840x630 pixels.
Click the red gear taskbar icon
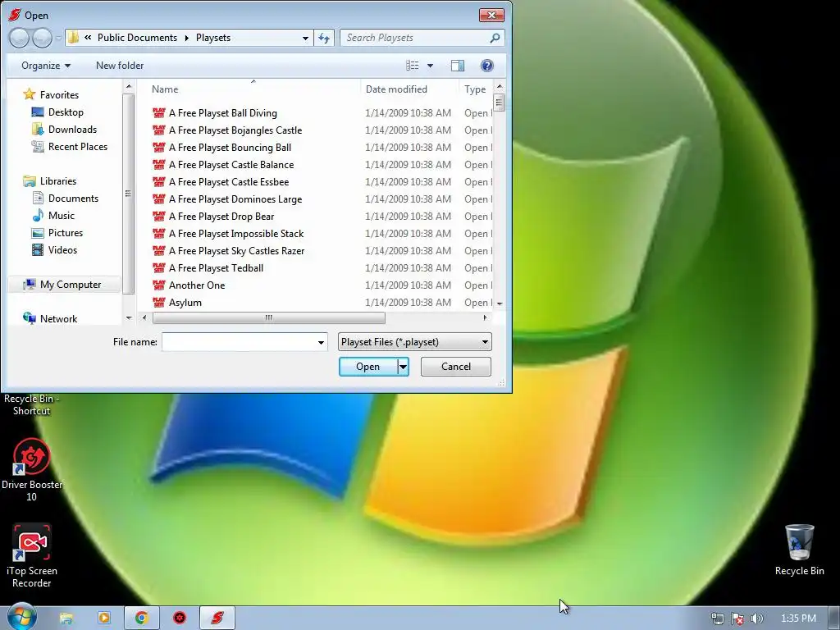pyautogui.click(x=180, y=619)
